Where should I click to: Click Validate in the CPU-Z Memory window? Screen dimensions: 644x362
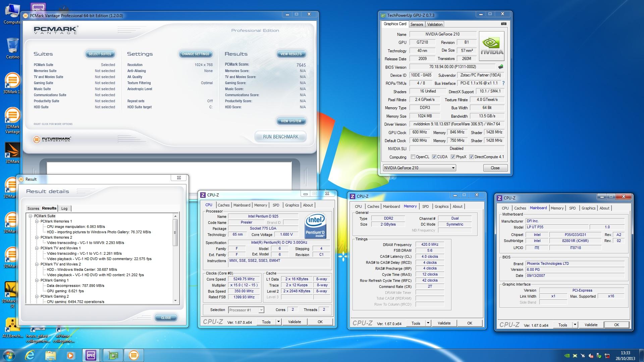pos(444,323)
